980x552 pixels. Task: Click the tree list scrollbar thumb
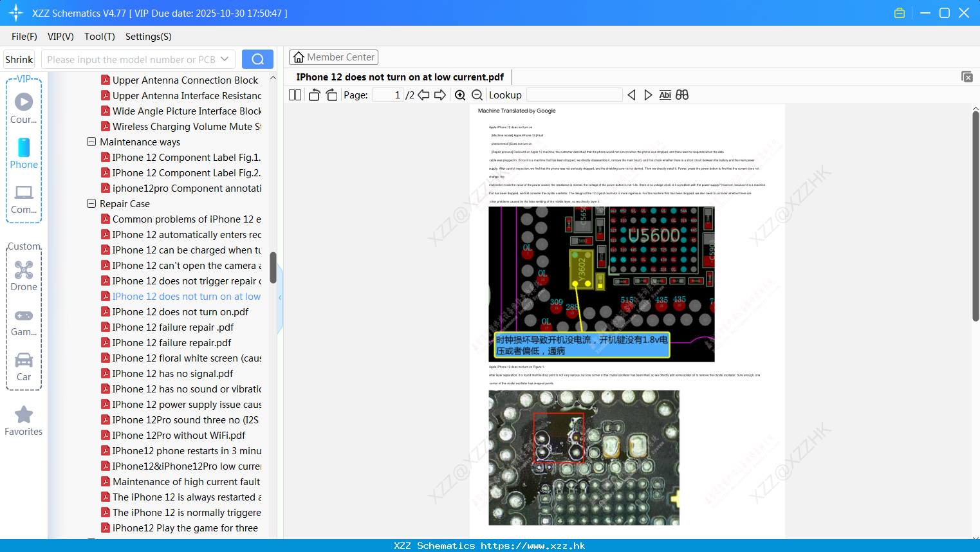coord(273,268)
